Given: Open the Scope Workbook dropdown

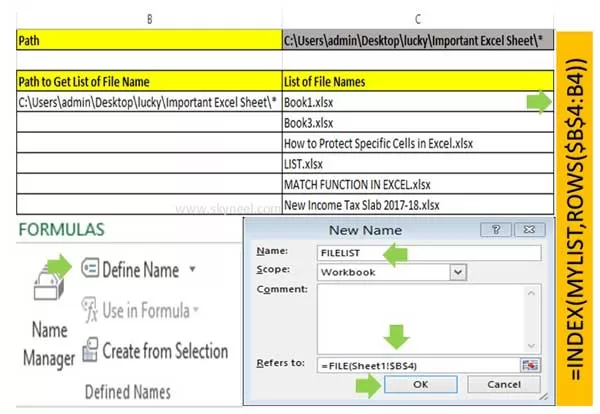Looking at the screenshot, I should click(x=458, y=272).
